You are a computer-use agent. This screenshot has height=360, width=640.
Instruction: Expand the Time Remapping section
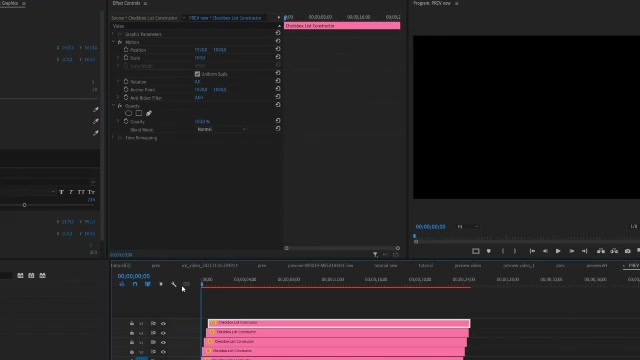[x=113, y=138]
